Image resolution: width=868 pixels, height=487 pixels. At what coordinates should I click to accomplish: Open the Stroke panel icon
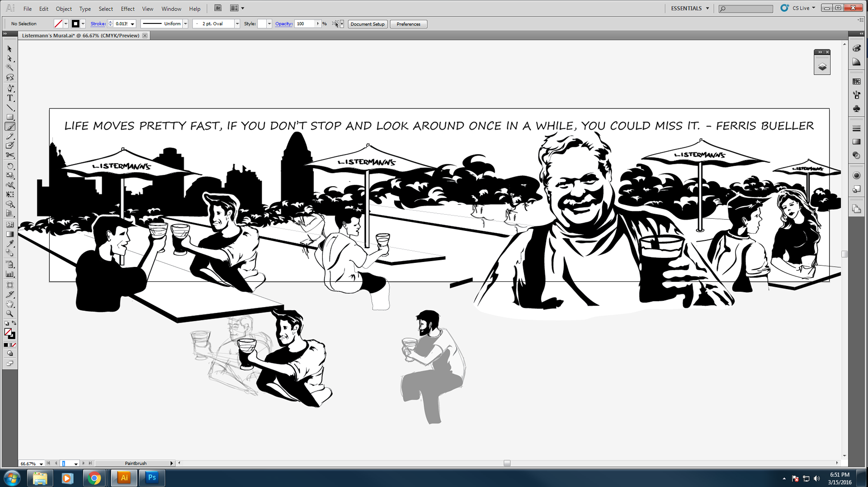tap(856, 128)
